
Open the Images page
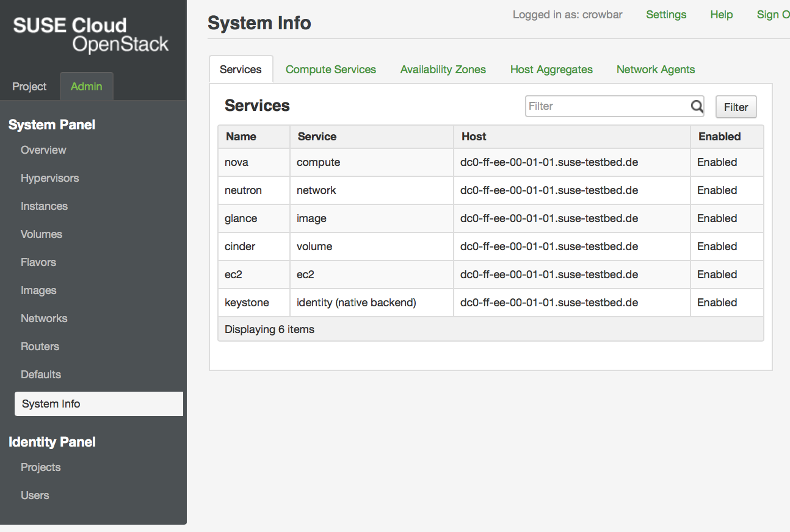[x=38, y=290]
